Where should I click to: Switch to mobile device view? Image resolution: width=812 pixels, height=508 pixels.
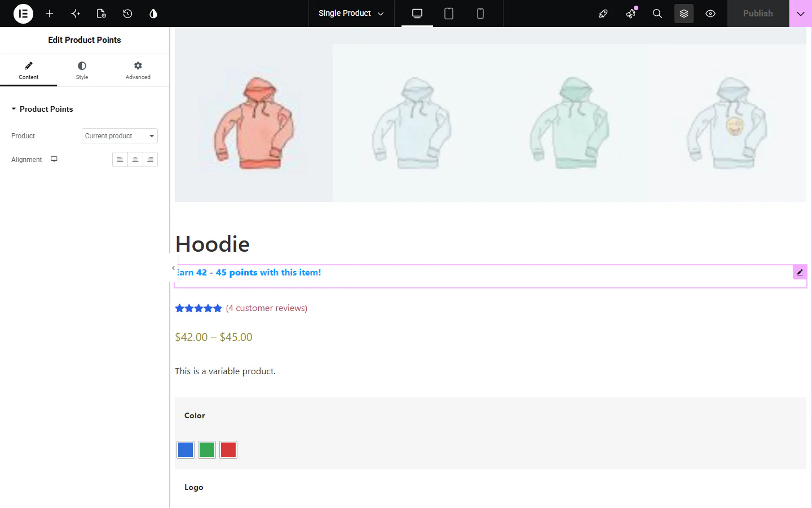pos(480,14)
